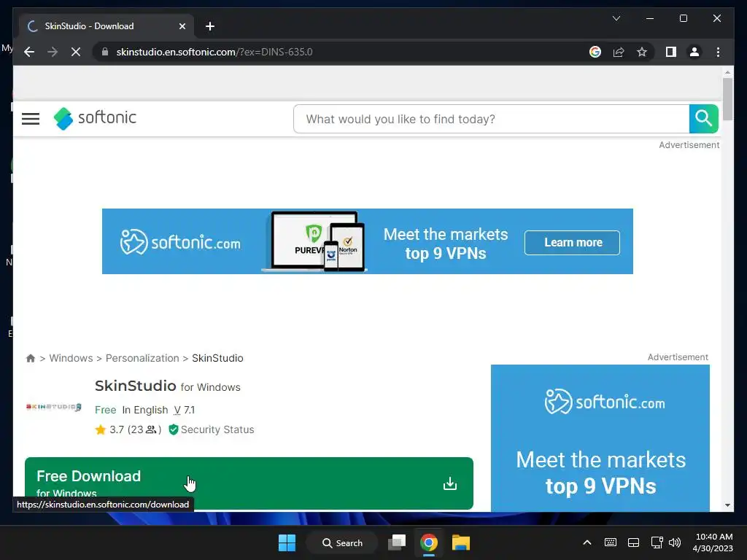Click the In English label

click(x=145, y=410)
